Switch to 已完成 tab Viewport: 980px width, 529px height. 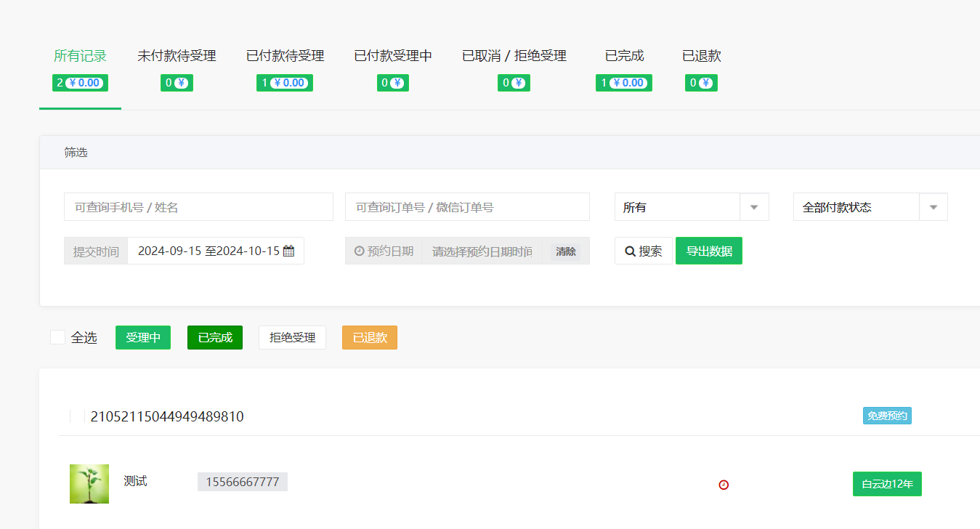click(x=624, y=56)
